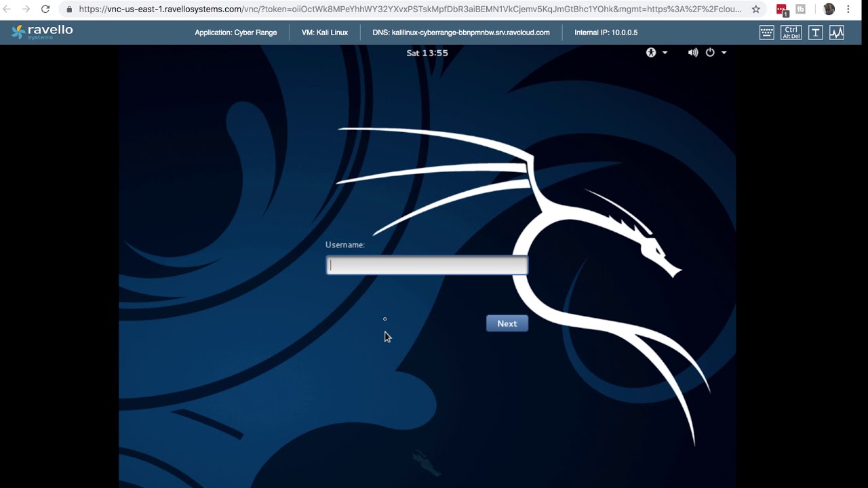Screen dimensions: 868x488
Task: Expand the accessibility dropdown arrow
Action: [x=665, y=52]
